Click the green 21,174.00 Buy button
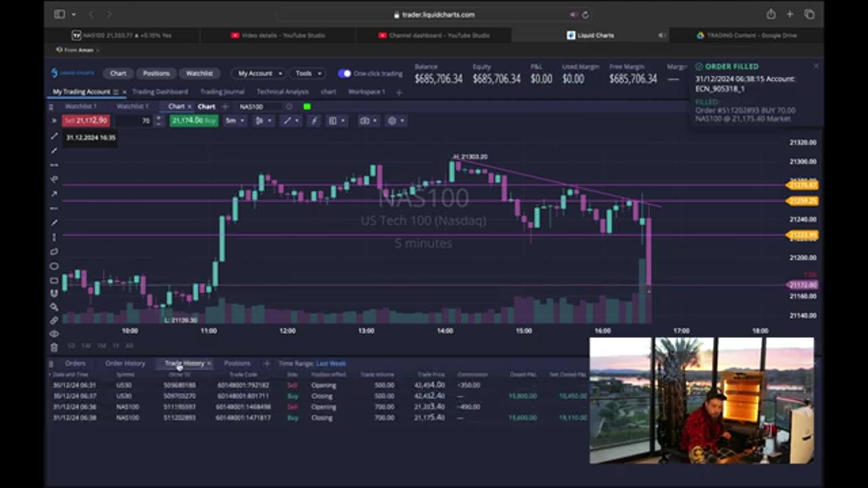 [x=193, y=121]
